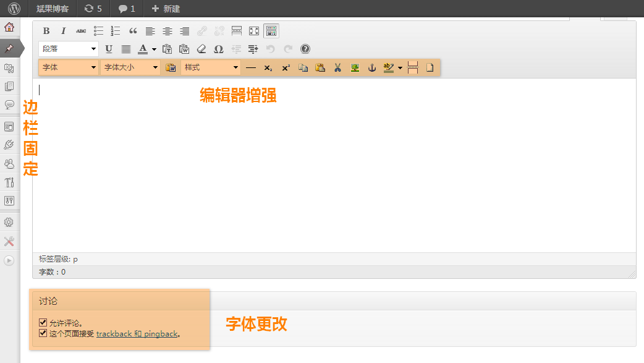Image resolution: width=644 pixels, height=363 pixels.
Task: Insert a page break
Action: pyautogui.click(x=413, y=68)
